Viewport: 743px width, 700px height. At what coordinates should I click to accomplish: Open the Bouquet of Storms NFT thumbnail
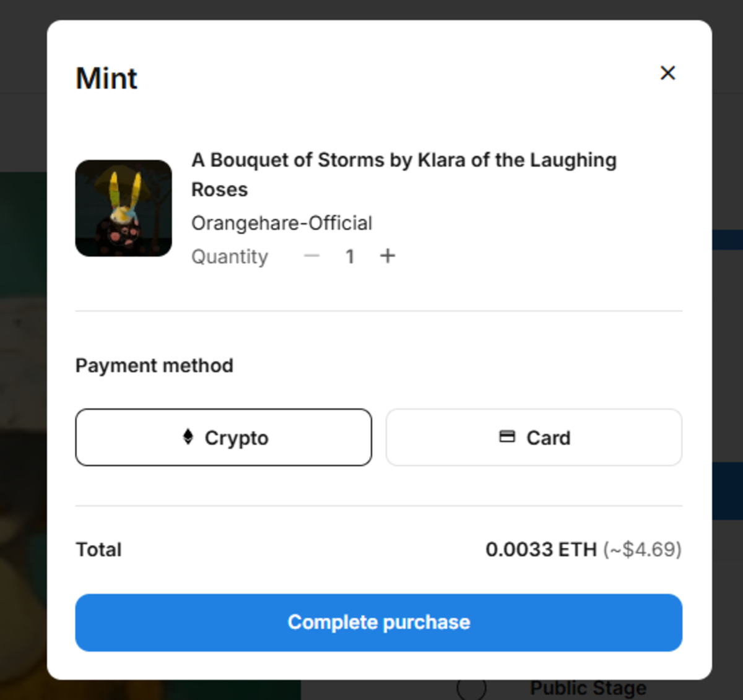tap(124, 208)
